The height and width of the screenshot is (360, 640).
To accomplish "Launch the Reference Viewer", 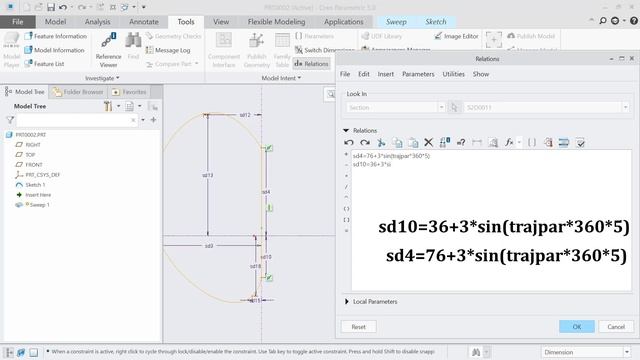I will [x=109, y=50].
